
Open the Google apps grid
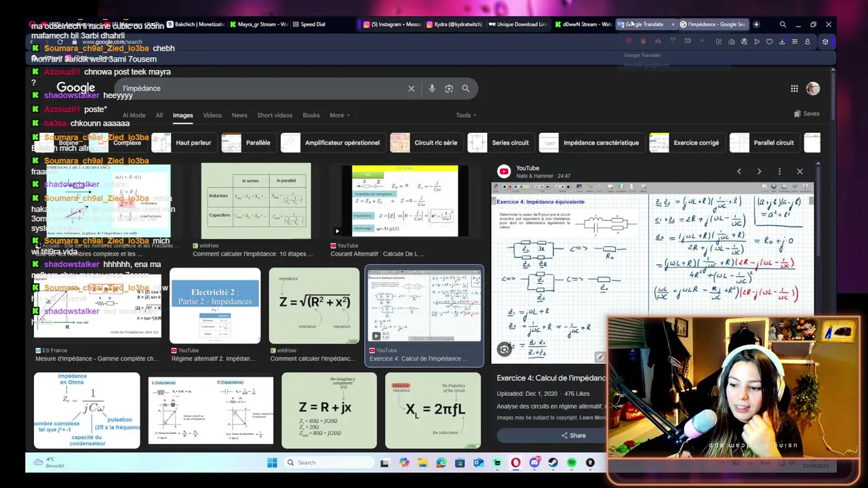tap(794, 88)
